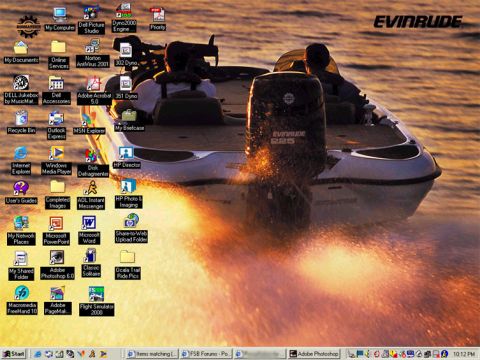480x360 pixels.
Task: Click the Start button
Action: click(14, 354)
